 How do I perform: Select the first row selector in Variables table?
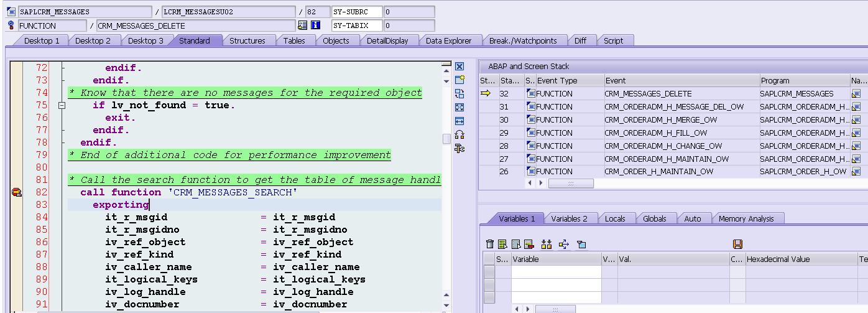(x=489, y=272)
